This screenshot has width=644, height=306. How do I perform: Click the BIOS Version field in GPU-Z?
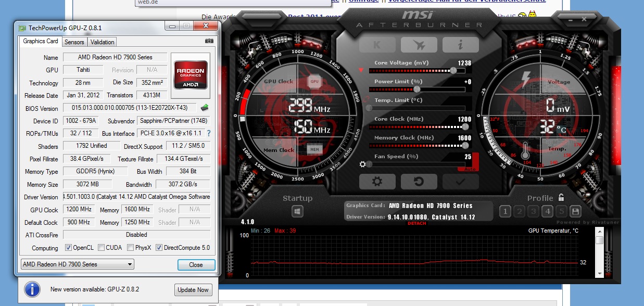[130, 108]
